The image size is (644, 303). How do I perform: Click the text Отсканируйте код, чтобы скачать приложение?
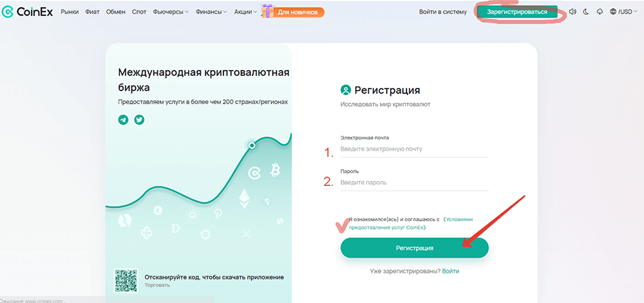click(x=214, y=277)
